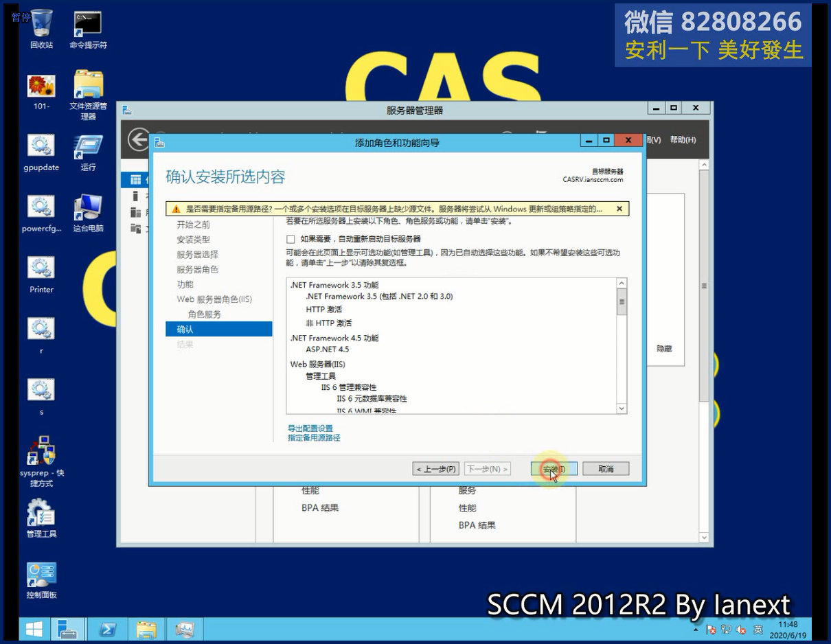Go to the 角色服务 wizard step
Screen dimensions: 831x644
pos(205,314)
